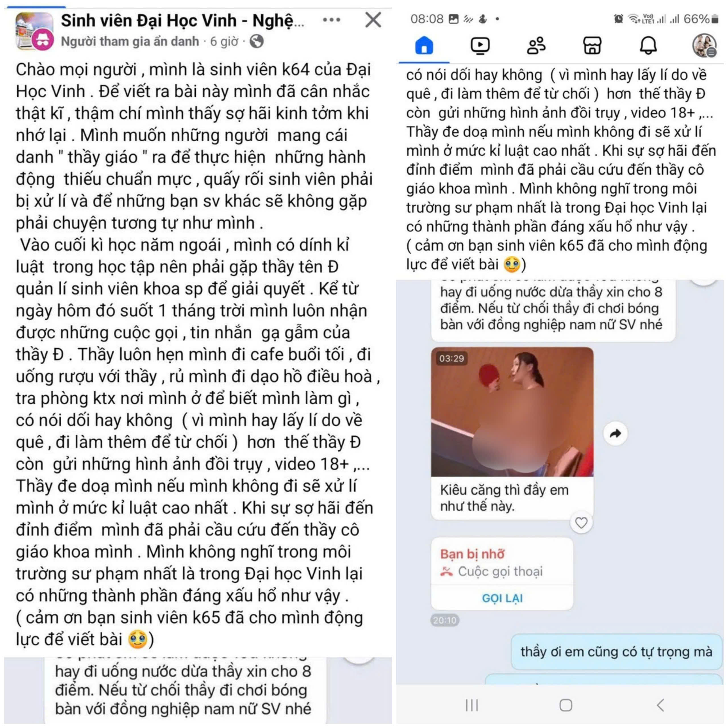
Task: Tap the message thầy ơi em cũng có tự trọng mà
Action: (616, 652)
